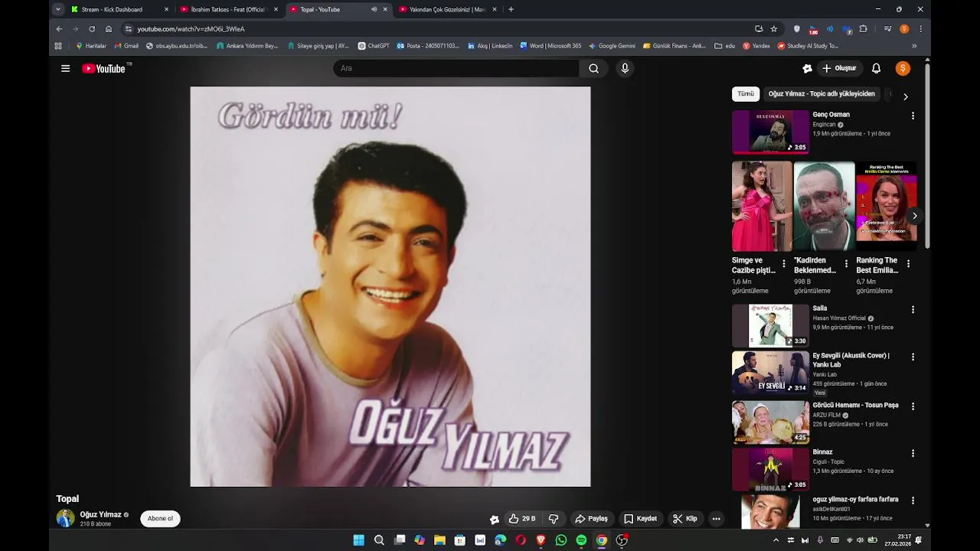980x551 pixels.
Task: Open OBS Studio from taskbar
Action: tap(622, 540)
